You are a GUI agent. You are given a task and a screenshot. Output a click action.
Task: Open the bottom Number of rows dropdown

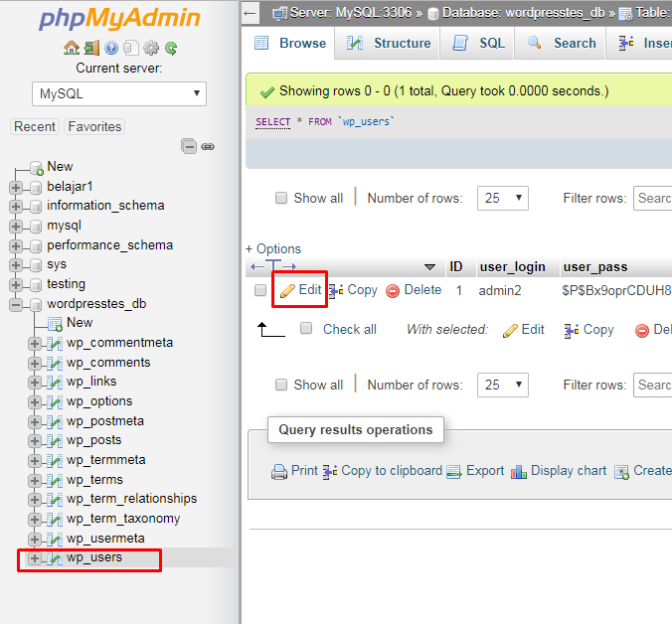(x=503, y=385)
